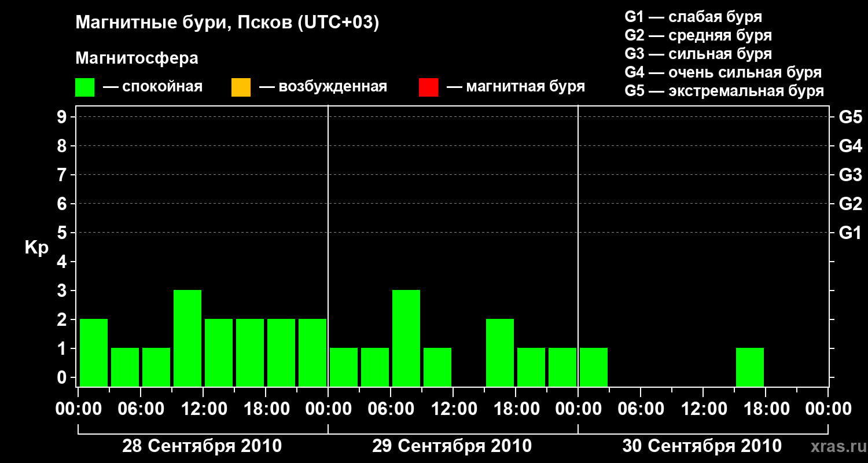Click the last bar of 28 September before midnight

tap(312, 352)
